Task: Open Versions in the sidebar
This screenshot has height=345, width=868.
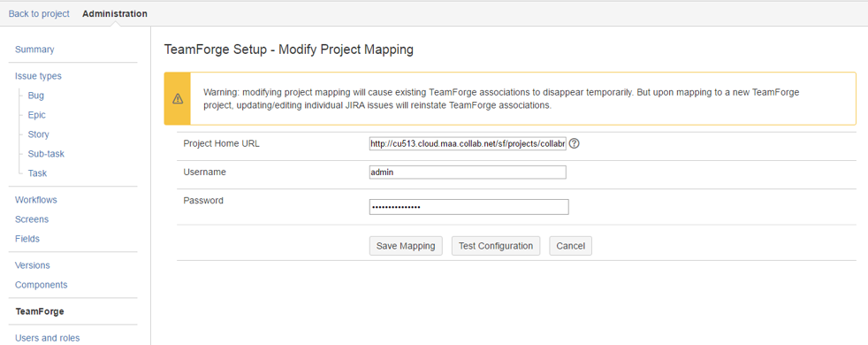Action: 32,265
